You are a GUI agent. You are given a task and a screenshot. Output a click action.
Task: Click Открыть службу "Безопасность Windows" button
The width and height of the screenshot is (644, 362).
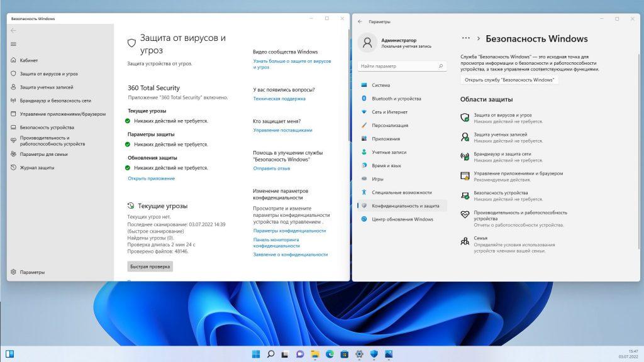click(x=509, y=80)
